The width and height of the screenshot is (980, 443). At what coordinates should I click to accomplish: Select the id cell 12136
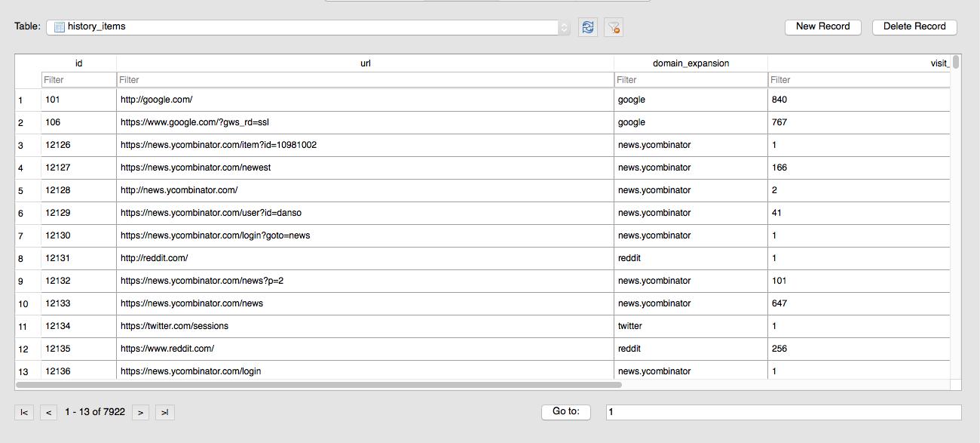79,370
